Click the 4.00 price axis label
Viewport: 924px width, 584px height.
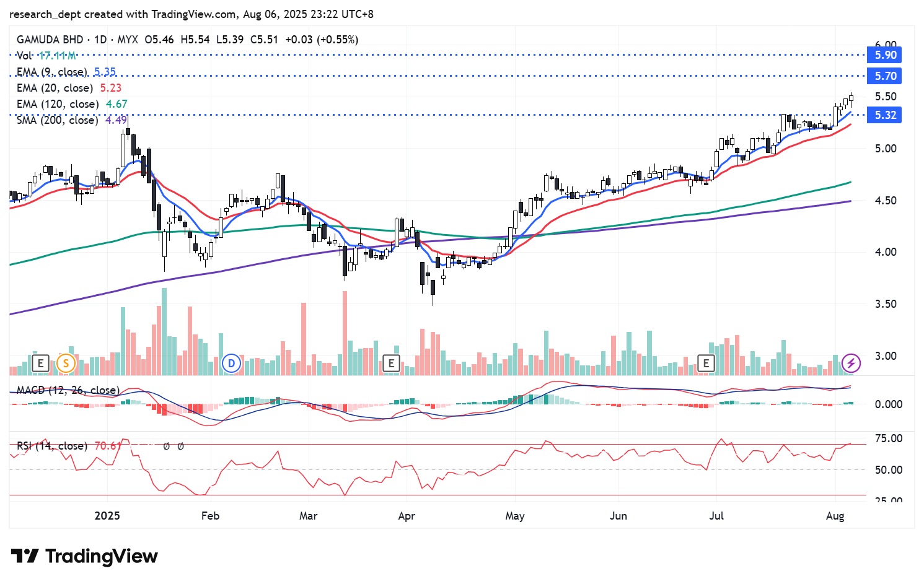coord(886,252)
